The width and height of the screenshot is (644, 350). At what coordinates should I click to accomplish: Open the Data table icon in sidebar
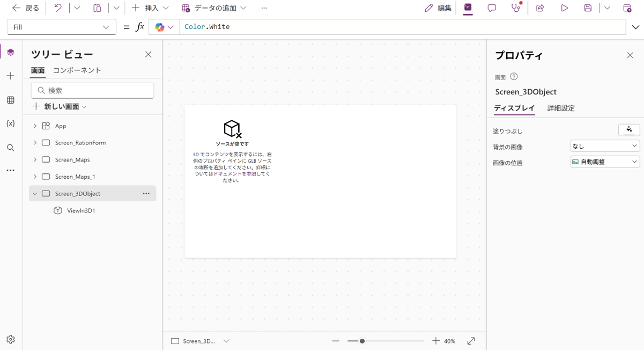11,100
